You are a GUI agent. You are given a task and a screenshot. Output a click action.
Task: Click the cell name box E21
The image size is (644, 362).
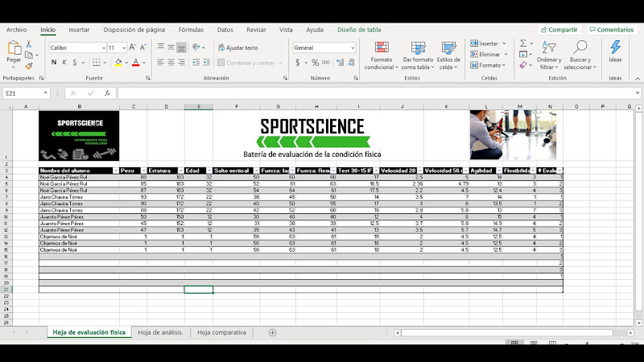26,93
